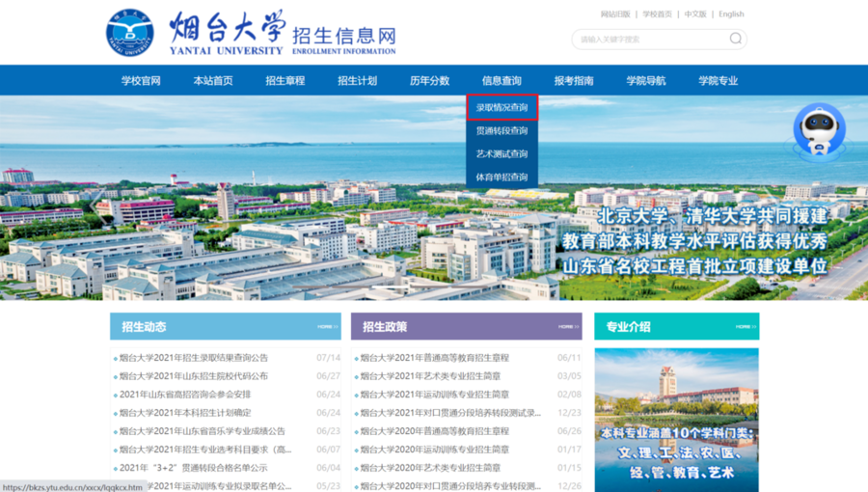Type in the keyword search field
The width and height of the screenshot is (868, 492).
point(648,40)
